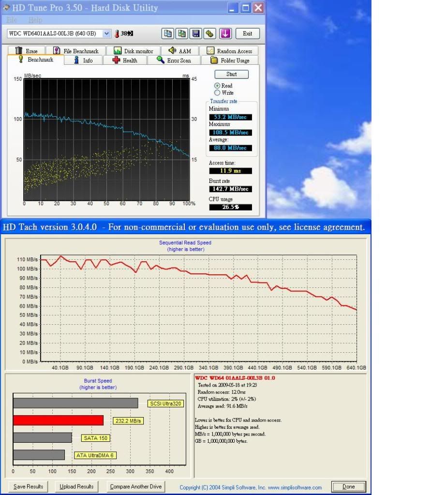Switch to the Error Scan tab
Viewport: 448px width, 495px height.
(x=174, y=60)
